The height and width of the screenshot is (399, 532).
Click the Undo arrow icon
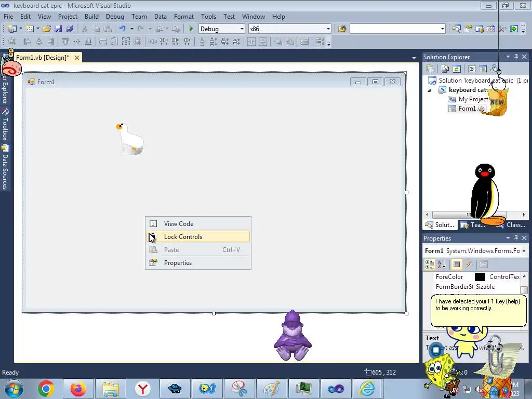pyautogui.click(x=123, y=29)
